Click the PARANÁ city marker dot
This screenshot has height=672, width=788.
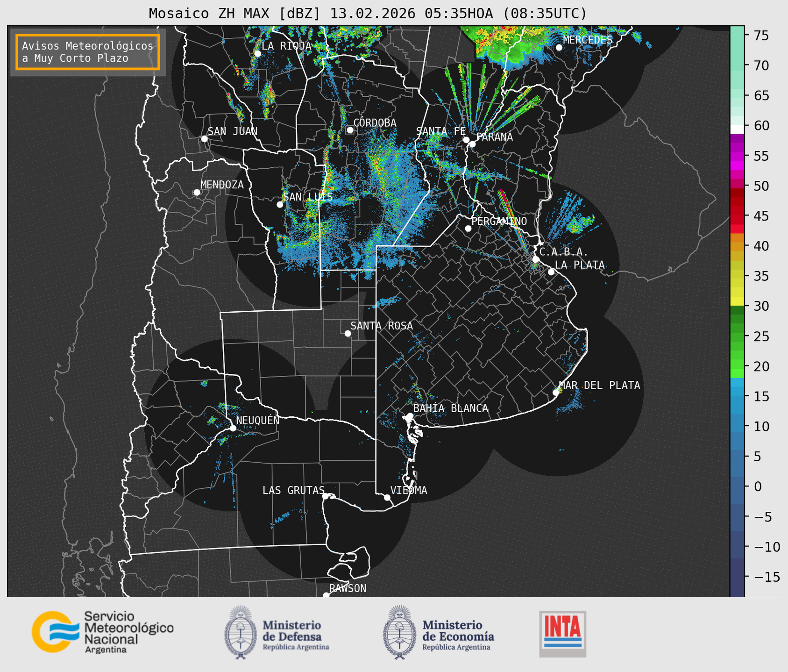472,144
